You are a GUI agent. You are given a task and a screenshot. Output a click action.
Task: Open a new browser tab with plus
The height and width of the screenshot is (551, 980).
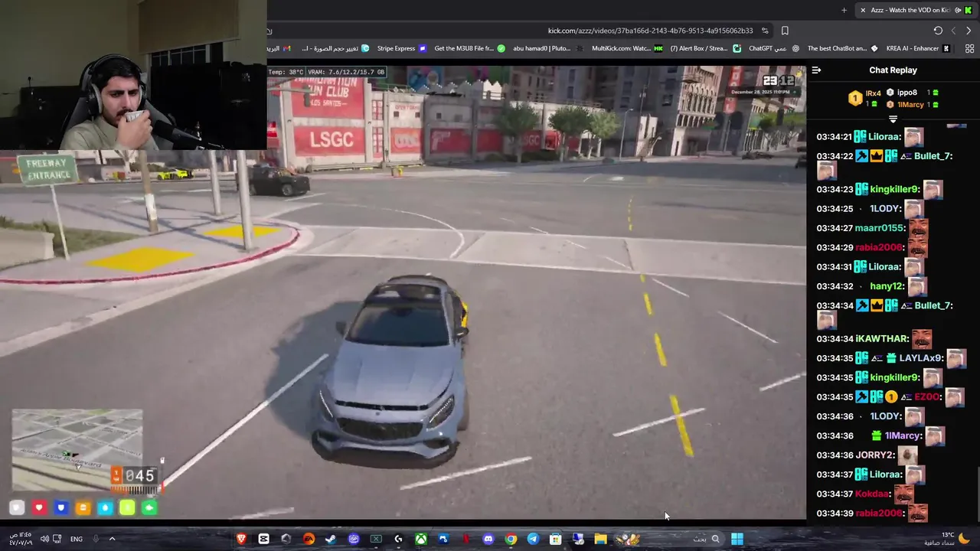pyautogui.click(x=844, y=10)
